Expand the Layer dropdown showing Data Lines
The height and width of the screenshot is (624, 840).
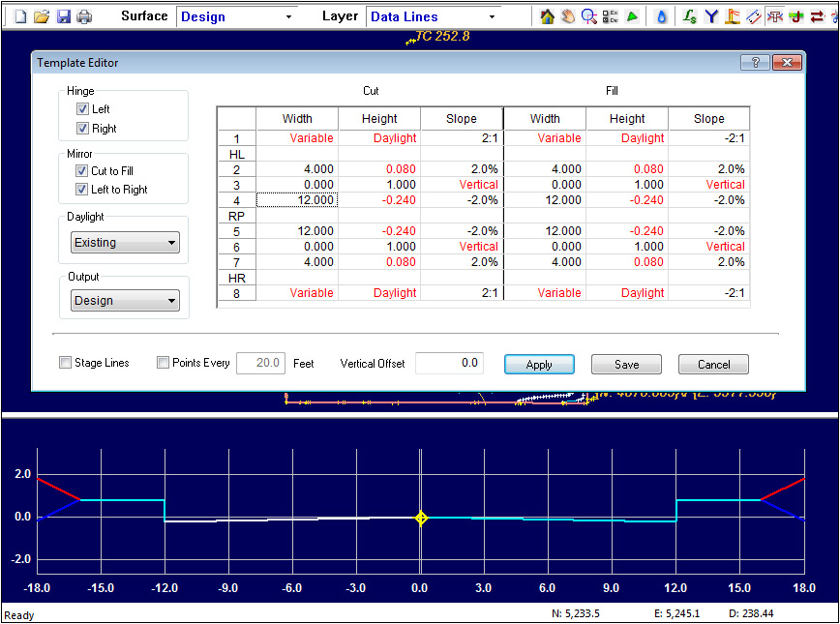tap(493, 16)
